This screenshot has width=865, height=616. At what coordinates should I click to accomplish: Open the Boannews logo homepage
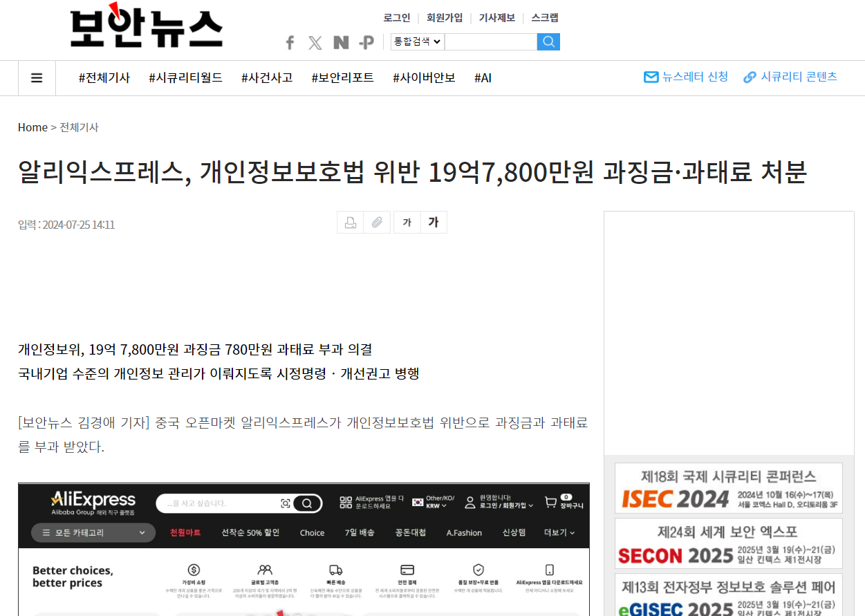point(147,26)
